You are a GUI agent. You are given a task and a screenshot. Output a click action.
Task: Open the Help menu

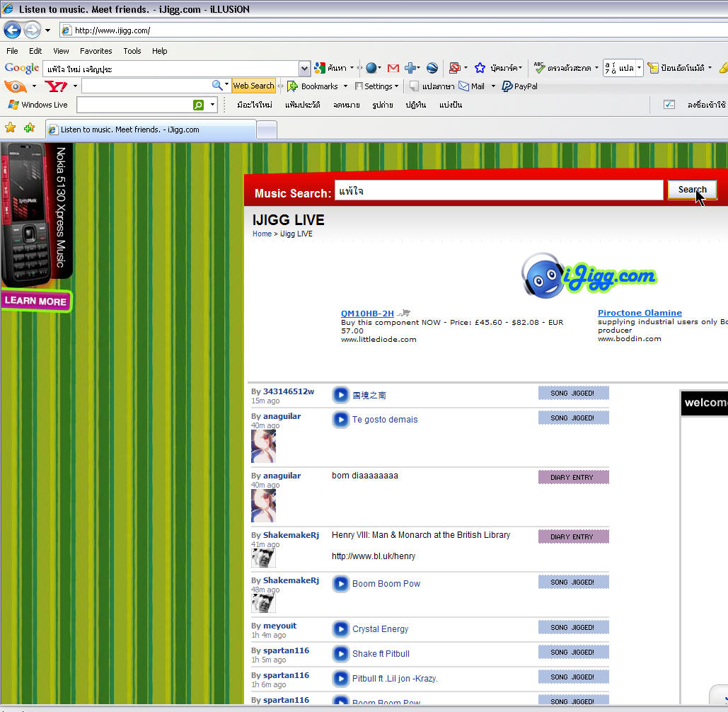[159, 51]
